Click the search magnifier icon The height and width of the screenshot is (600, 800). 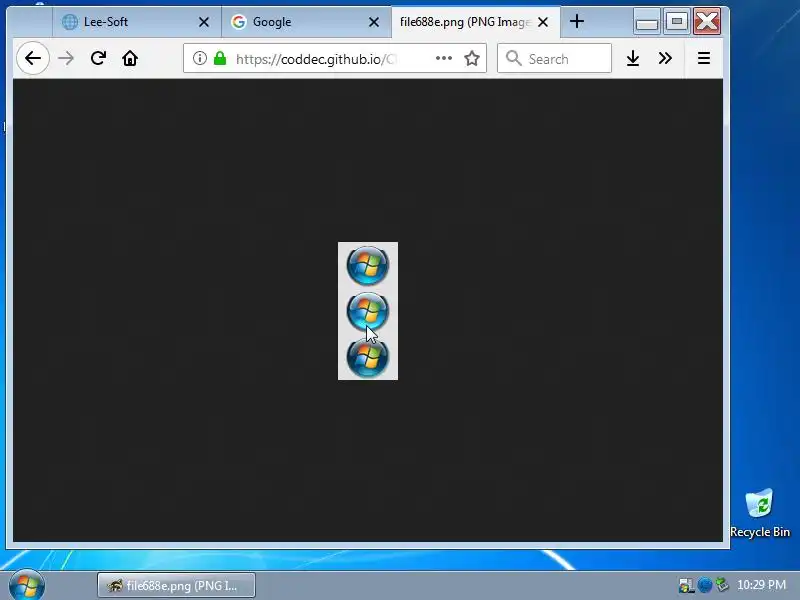[514, 58]
